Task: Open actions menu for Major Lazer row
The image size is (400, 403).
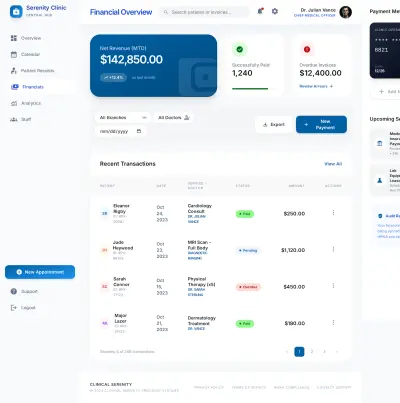Action: point(333,322)
